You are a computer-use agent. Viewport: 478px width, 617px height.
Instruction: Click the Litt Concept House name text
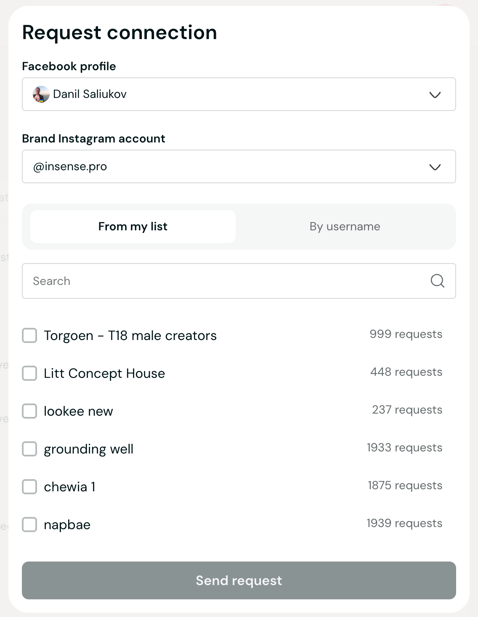coord(104,373)
